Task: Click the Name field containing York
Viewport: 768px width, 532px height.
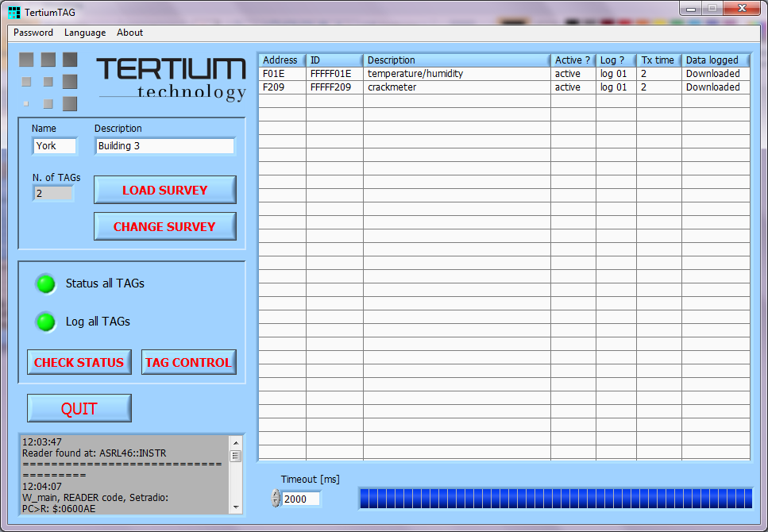Action: click(x=55, y=146)
